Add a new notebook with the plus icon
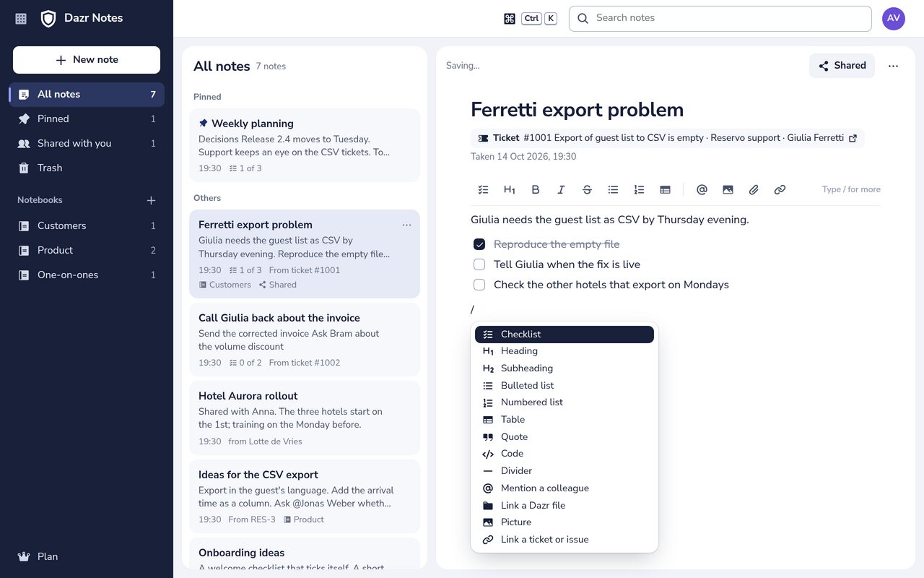 tap(151, 200)
